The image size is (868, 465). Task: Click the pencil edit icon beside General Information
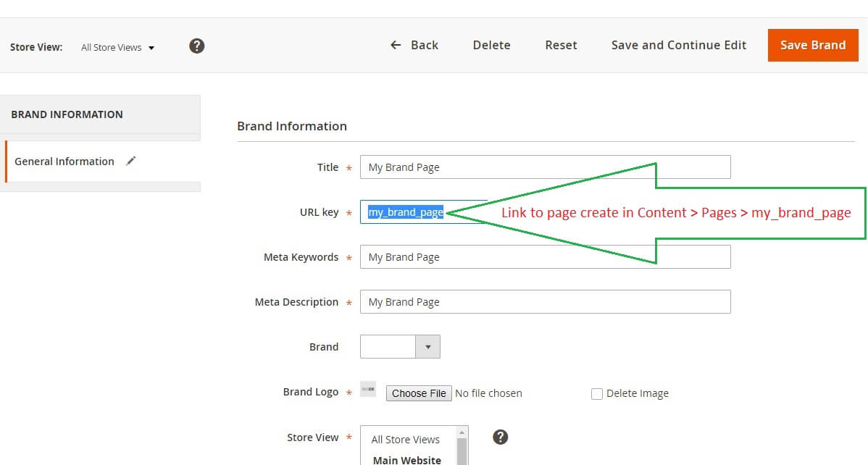[x=130, y=162]
